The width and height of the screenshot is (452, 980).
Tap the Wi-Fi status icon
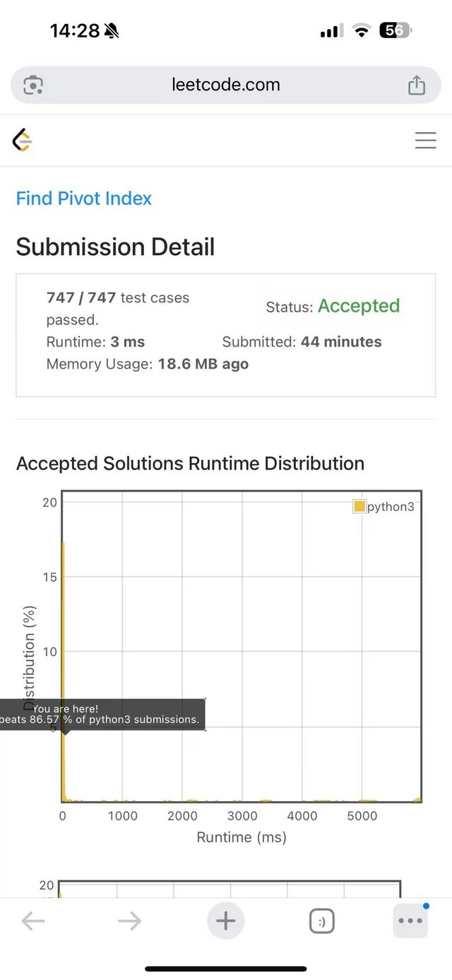pos(362,30)
